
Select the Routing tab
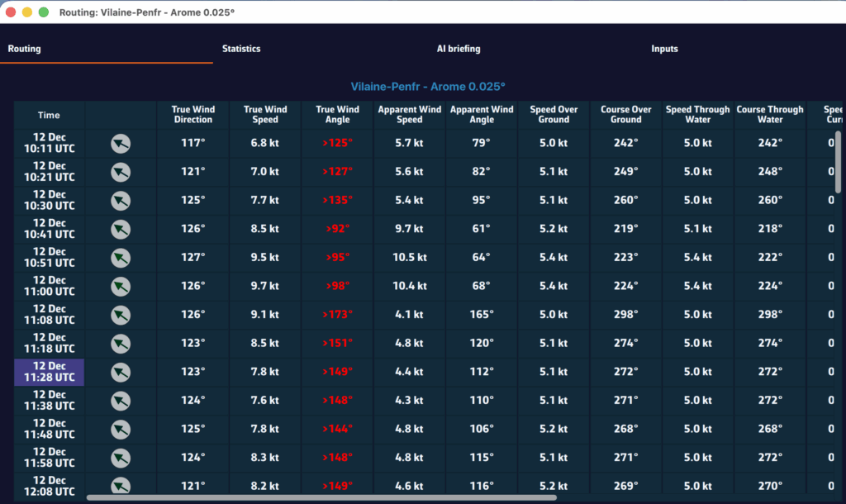[x=25, y=49]
